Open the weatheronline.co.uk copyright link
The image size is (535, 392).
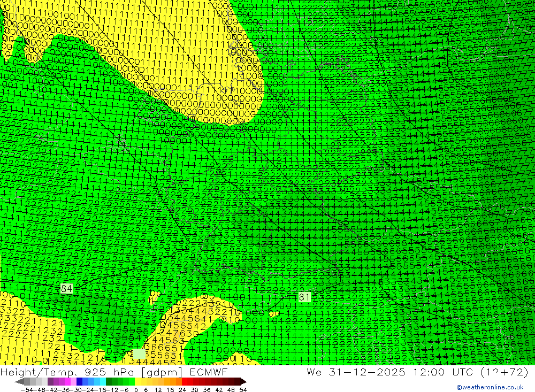click(x=490, y=387)
